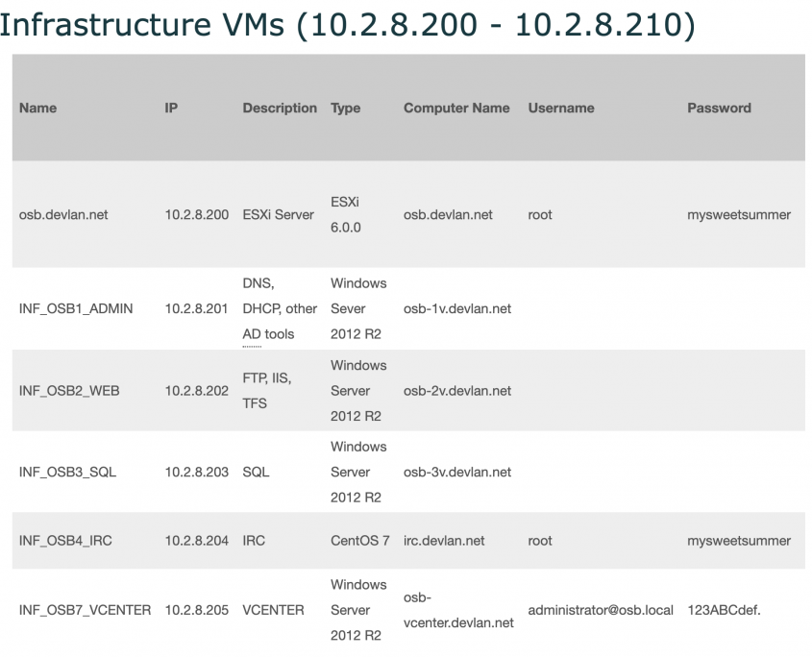Select the INF_OSB2_WEB name cell
The height and width of the screenshot is (657, 812).
(x=69, y=390)
